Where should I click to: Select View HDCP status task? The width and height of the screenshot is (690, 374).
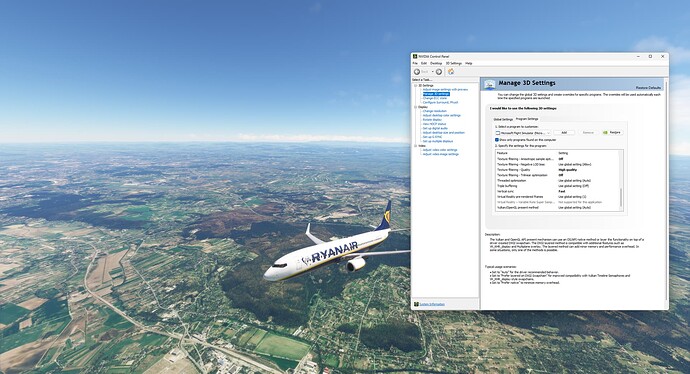pyautogui.click(x=434, y=124)
